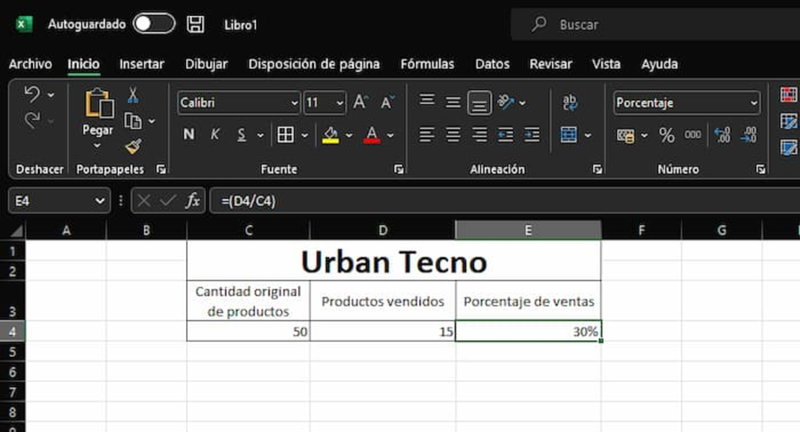This screenshot has height=432, width=800.
Task: Open the Revisar tab
Action: pyautogui.click(x=551, y=64)
